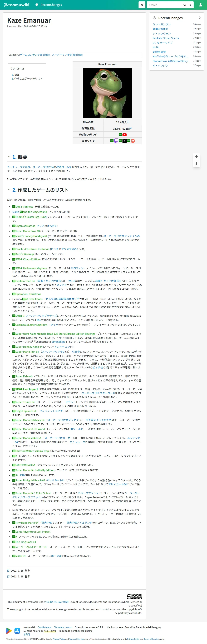Open recent change H-IIA
207x644 pixels.
pyautogui.click(x=156, y=47)
